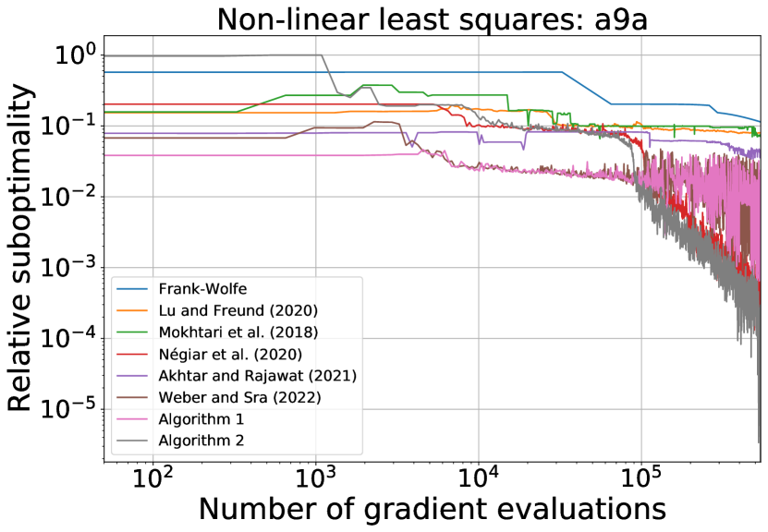This screenshot has height=532, width=768.
Task: Click the purple line swatch for Akhtar and Rajawat
Action: tap(132, 375)
